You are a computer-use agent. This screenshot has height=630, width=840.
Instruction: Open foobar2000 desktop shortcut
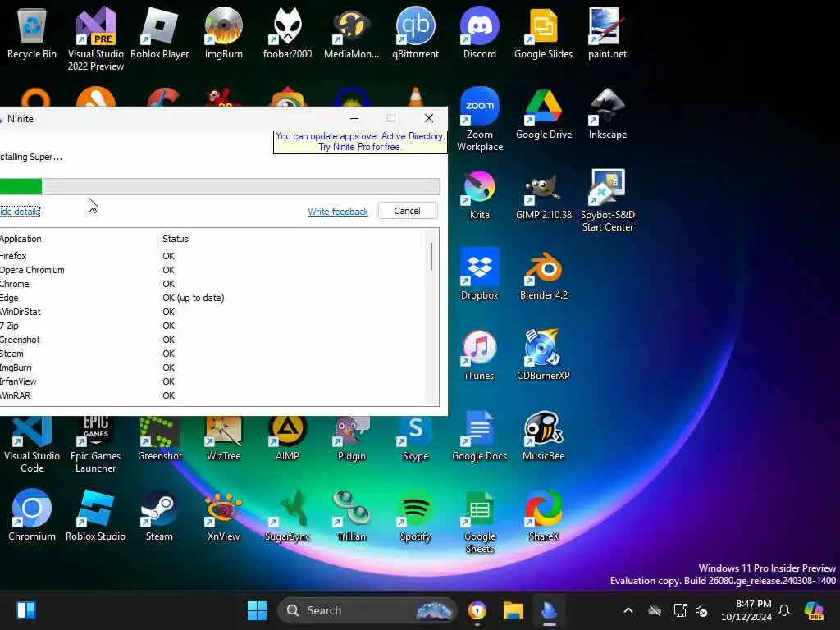pos(288,33)
